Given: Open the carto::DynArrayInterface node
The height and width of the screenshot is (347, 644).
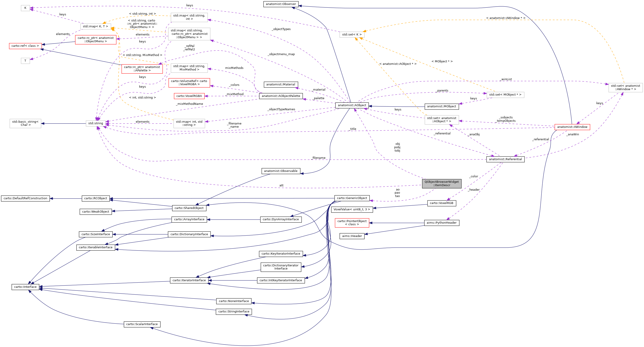Looking at the screenshot, I should click(x=281, y=220).
